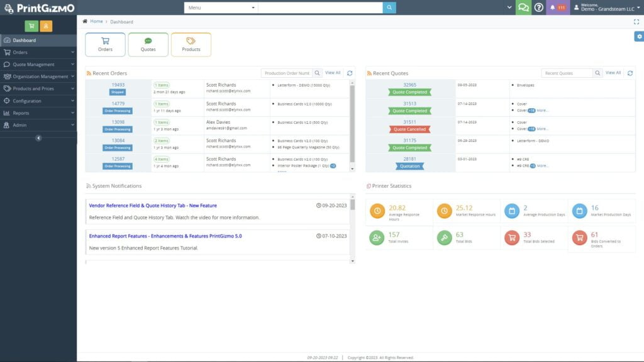Click the green cart icon button in sidebar

click(x=31, y=26)
